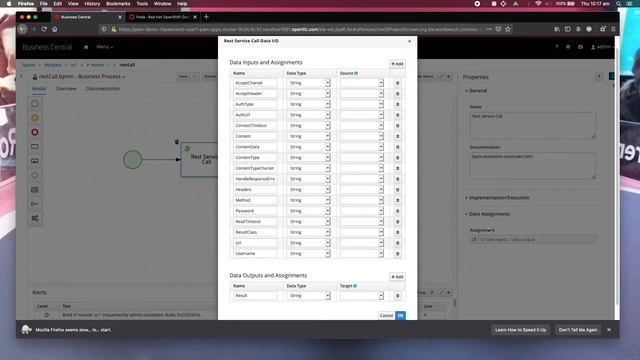Close the Rest Service Call Data I/O dialog
The height and width of the screenshot is (360, 640).
(409, 41)
